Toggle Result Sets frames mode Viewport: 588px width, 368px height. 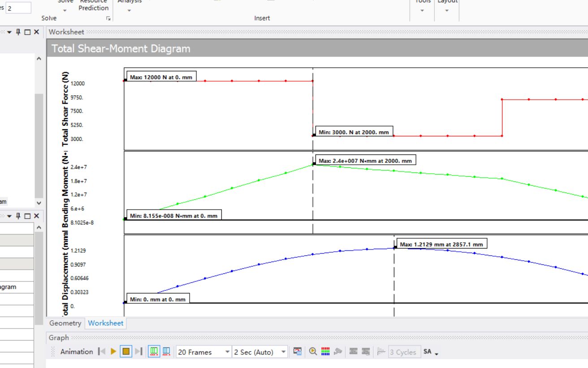pos(166,351)
